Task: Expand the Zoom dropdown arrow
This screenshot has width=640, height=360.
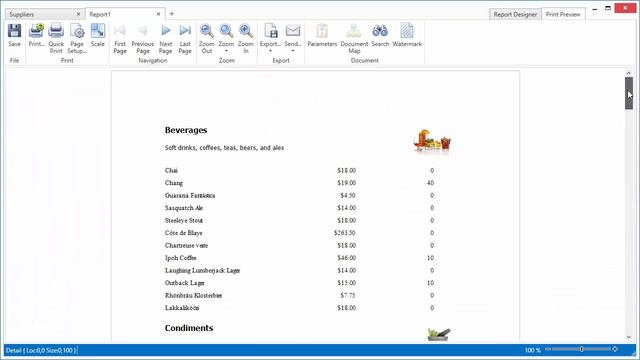Action: 226,51
